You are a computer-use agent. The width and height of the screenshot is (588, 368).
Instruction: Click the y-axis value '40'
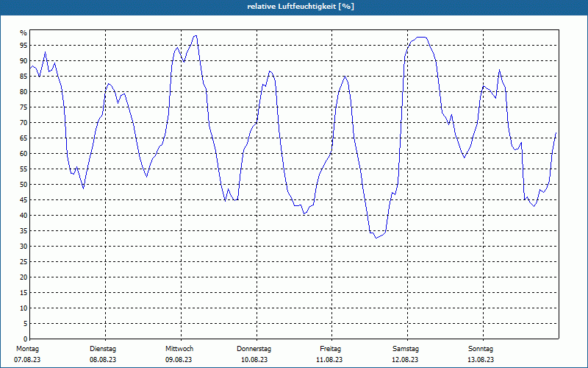click(24, 215)
